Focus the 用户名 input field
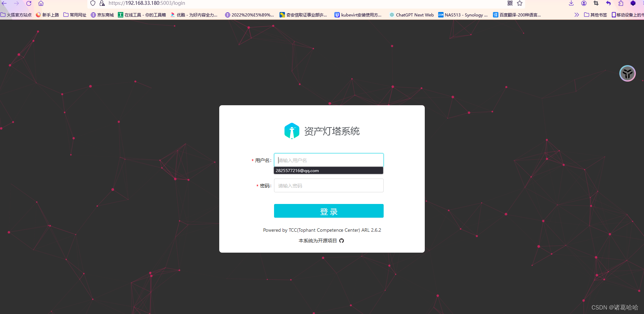 (x=329, y=160)
